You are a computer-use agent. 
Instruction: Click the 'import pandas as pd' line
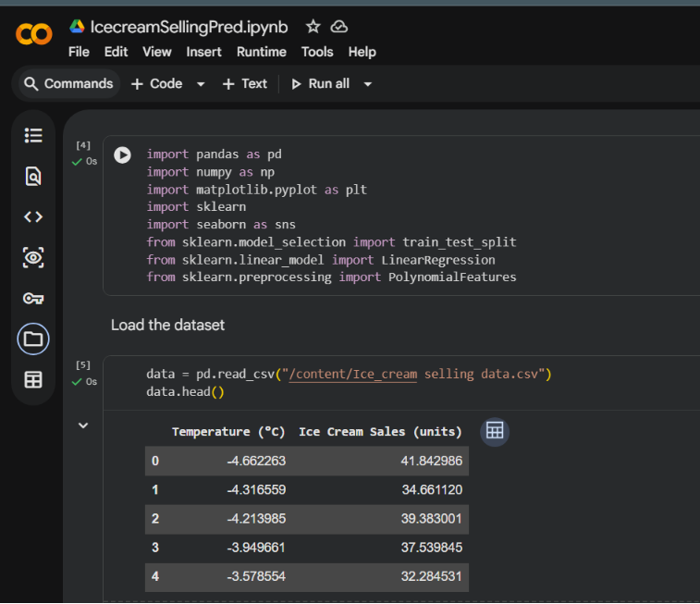pos(215,154)
